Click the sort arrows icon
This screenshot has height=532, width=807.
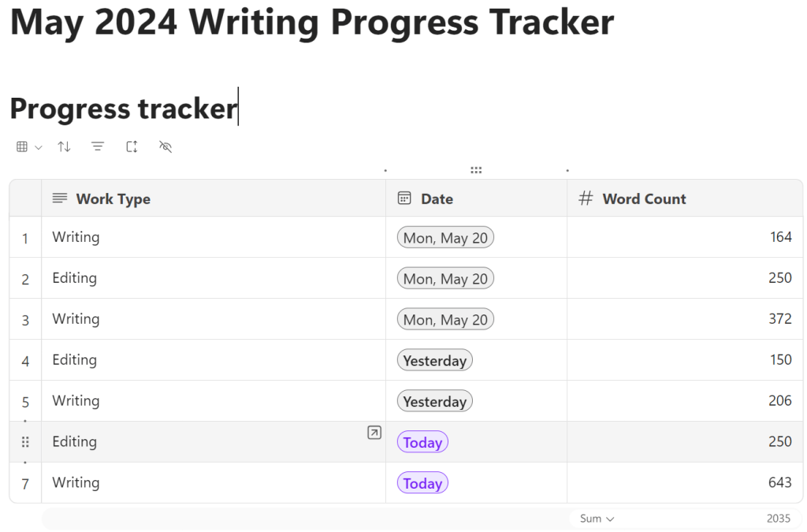(64, 147)
